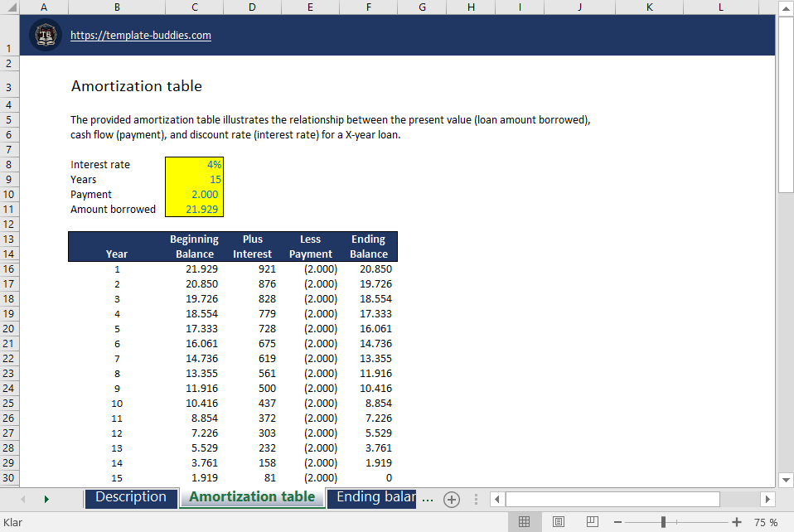Viewport: 794px width, 532px height.
Task: Expand the hidden sheets list via the ellipsis
Action: click(x=428, y=498)
